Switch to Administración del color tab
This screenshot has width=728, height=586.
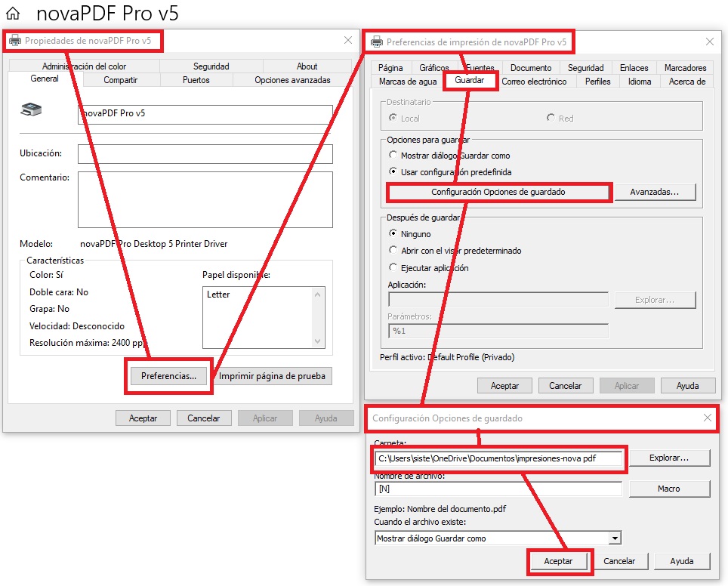[x=84, y=66]
